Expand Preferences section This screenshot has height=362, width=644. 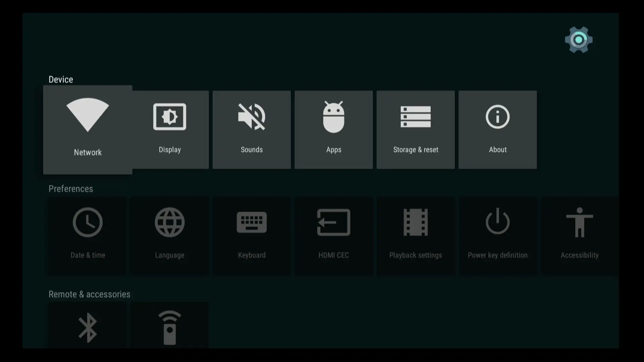(71, 189)
